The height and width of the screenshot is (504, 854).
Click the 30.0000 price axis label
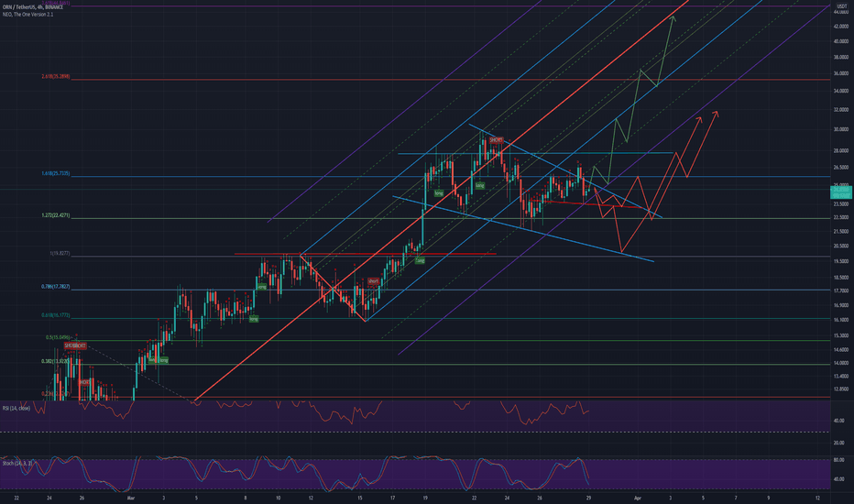click(x=841, y=130)
